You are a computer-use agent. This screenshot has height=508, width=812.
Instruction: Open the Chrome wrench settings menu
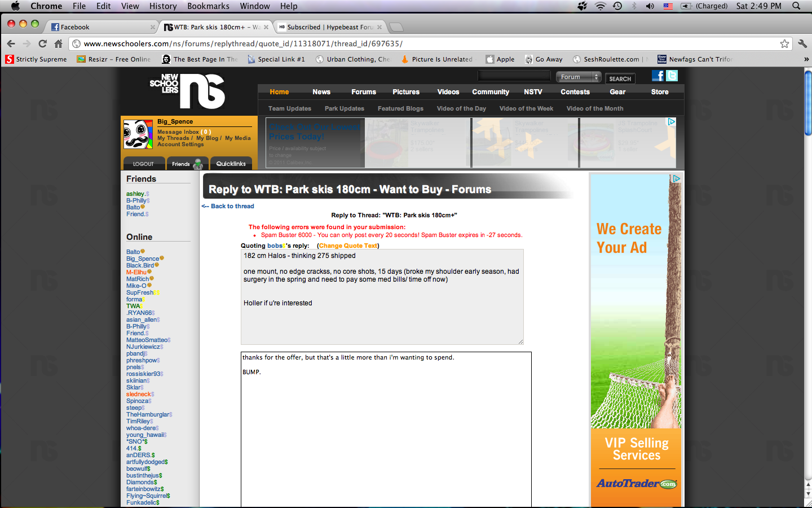coord(802,43)
